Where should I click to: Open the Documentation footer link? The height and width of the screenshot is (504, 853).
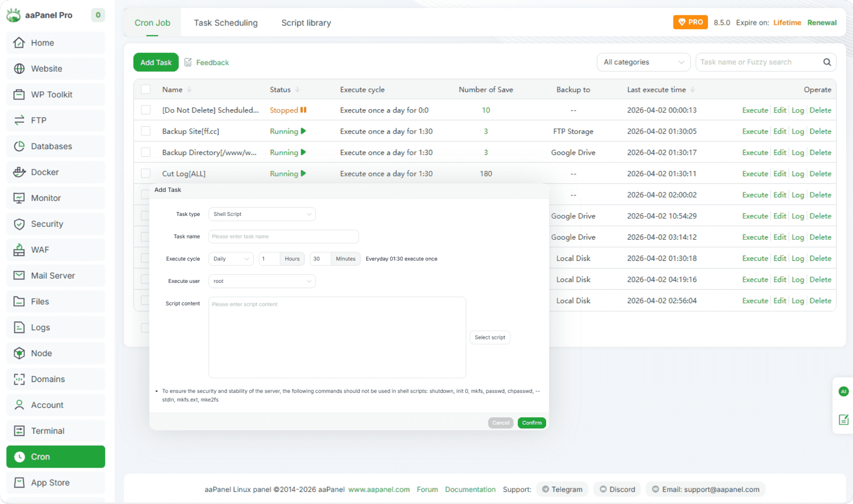tap(470, 489)
